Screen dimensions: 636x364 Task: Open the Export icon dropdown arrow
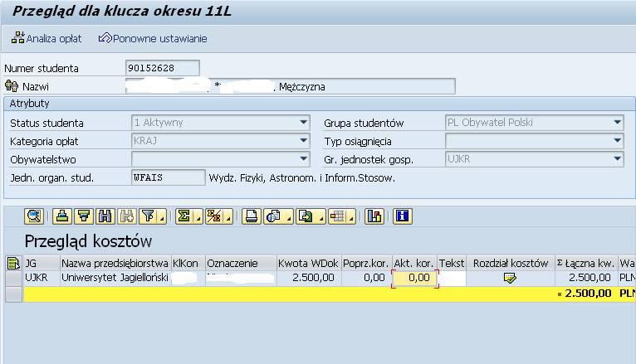321,219
